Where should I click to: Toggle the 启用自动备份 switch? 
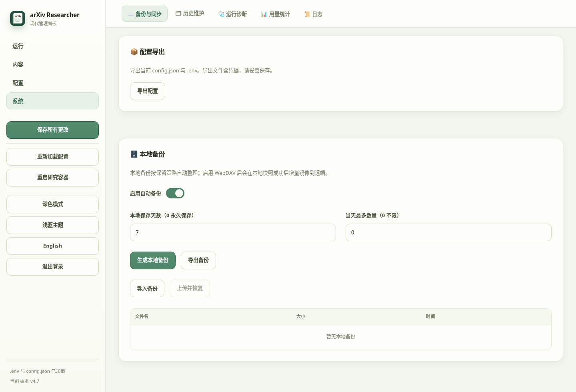(x=175, y=193)
